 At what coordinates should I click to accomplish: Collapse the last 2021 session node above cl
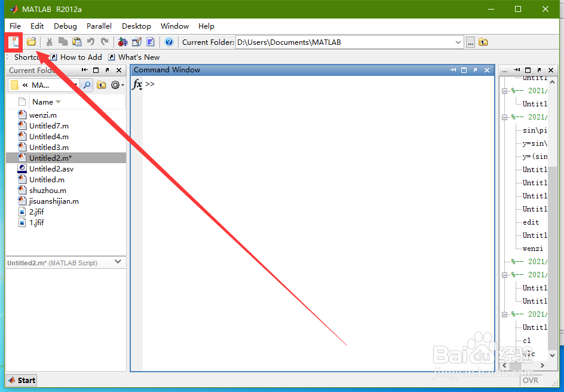pyautogui.click(x=504, y=314)
